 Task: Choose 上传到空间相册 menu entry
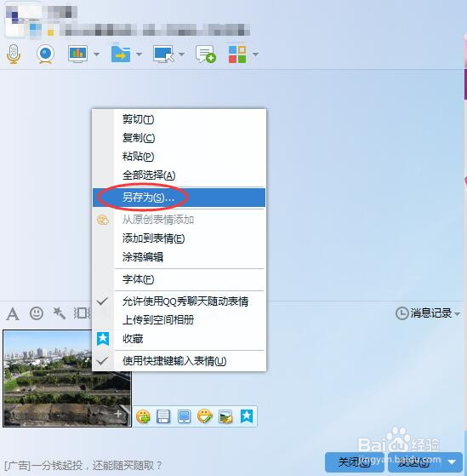[x=179, y=320]
